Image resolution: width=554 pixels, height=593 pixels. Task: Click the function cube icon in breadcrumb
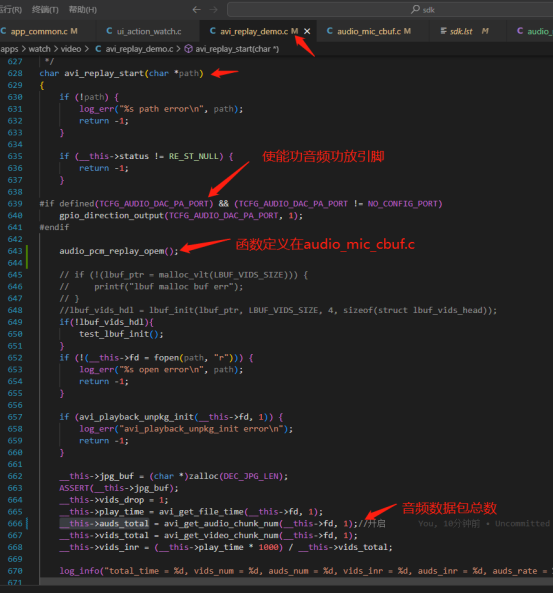[188, 49]
